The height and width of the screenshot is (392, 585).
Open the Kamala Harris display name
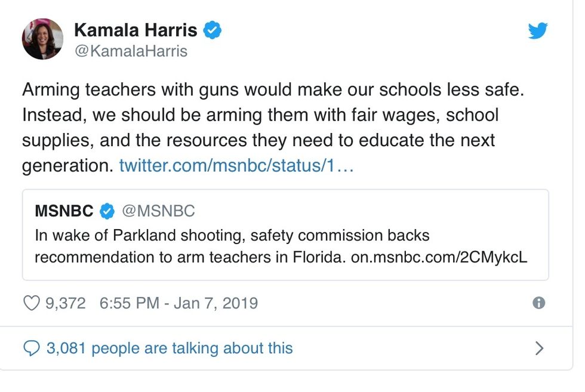(x=136, y=30)
